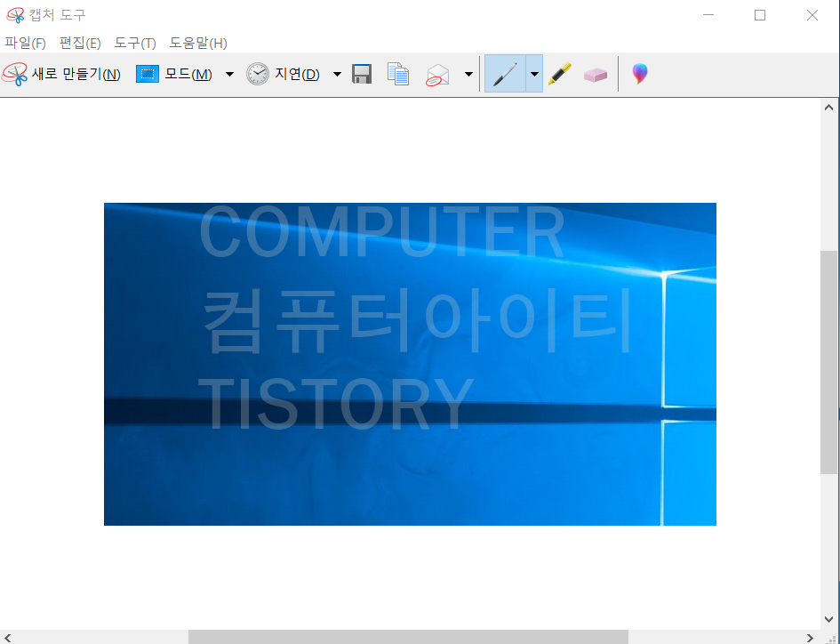Image resolution: width=840 pixels, height=644 pixels.
Task: Select the yellow Highlighter tool
Action: coord(560,74)
